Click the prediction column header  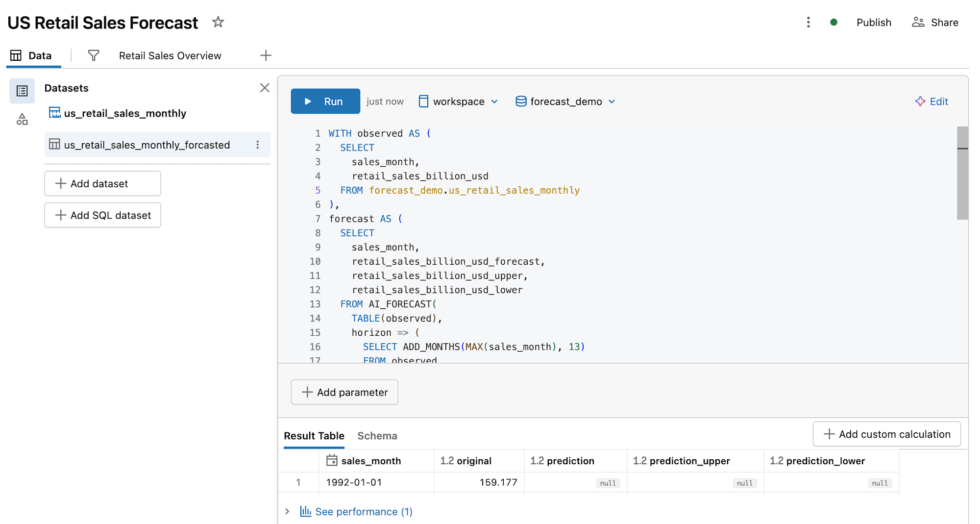click(575, 461)
